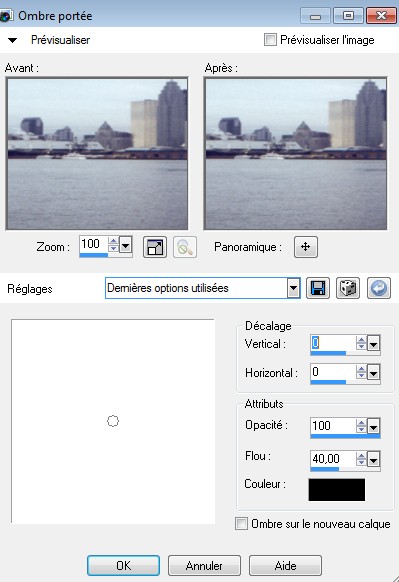Screen dimensions: 399x582
Task: Collapse the Prévisualiser disclosure triangle
Action: [12, 40]
